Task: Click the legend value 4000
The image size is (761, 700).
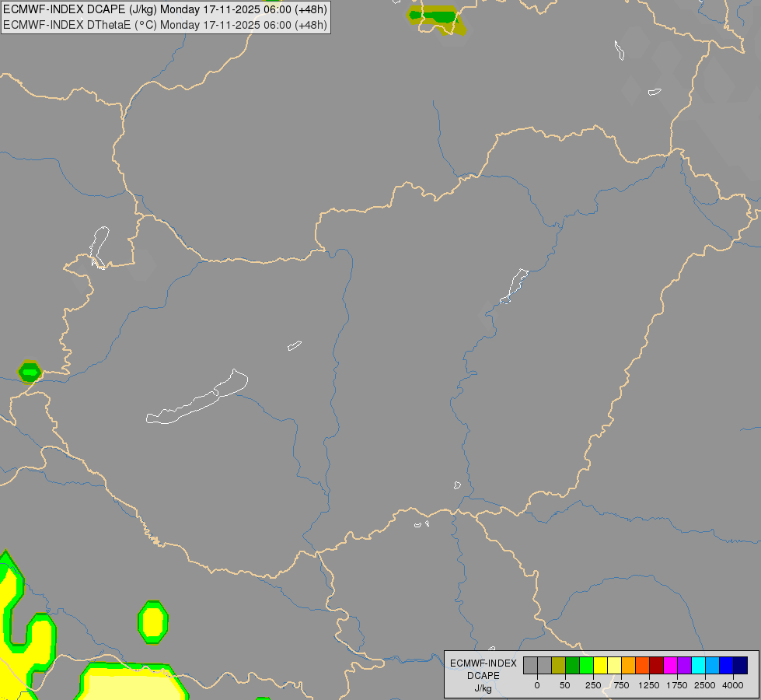Action: 733,685
